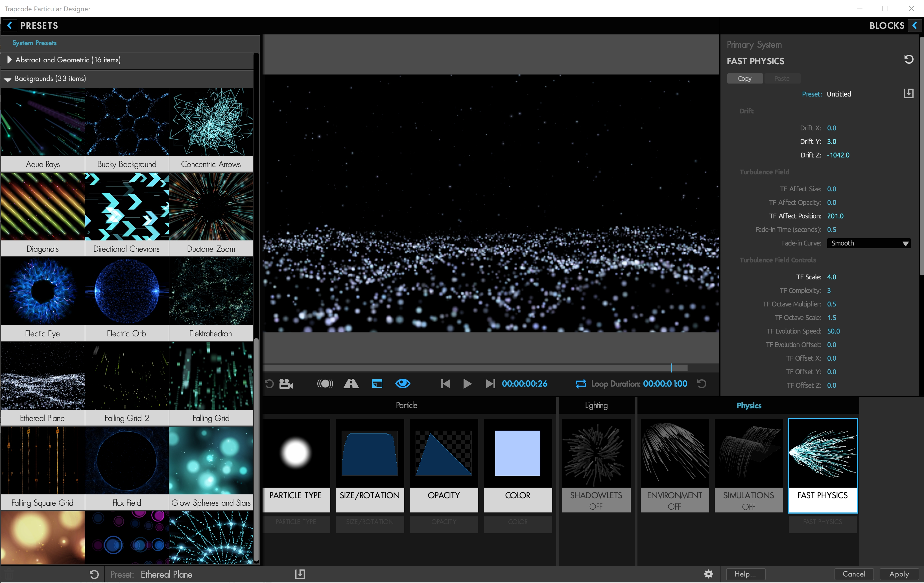924x583 pixels.
Task: Click the save icon next to Ethereal Plane
Action: (x=300, y=574)
